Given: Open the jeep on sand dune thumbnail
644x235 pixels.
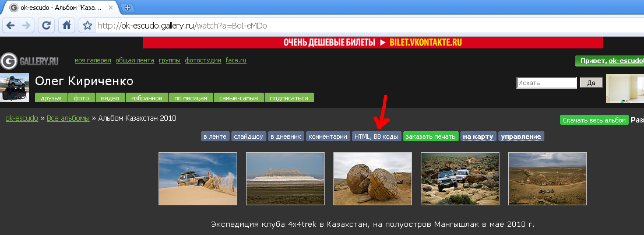Looking at the screenshot, I should tap(198, 178).
